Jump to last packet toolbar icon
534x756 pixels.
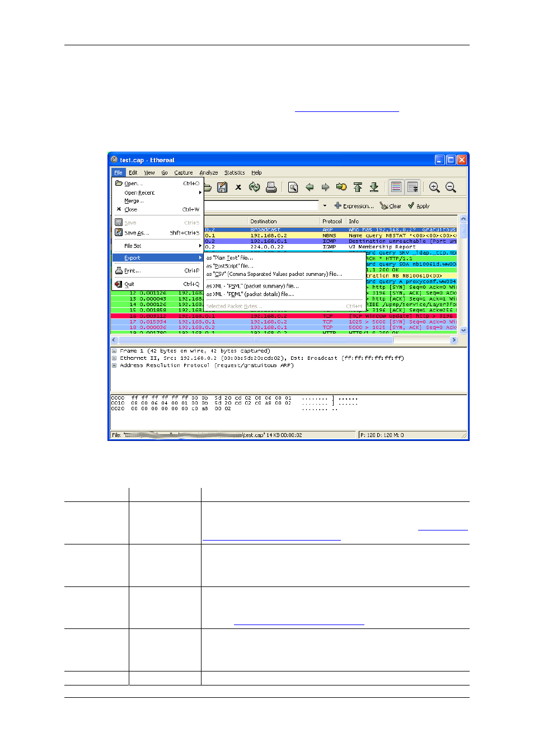374,187
